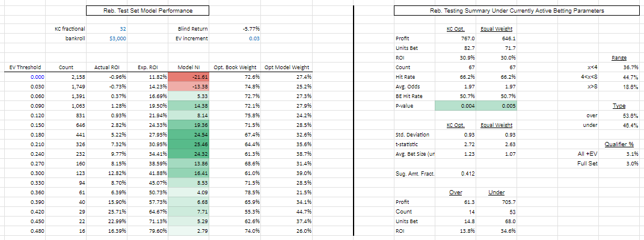This screenshot has width=644, height=240.
Task: Select the dark green Model NI 25.46 cell
Action: pyautogui.click(x=189, y=144)
